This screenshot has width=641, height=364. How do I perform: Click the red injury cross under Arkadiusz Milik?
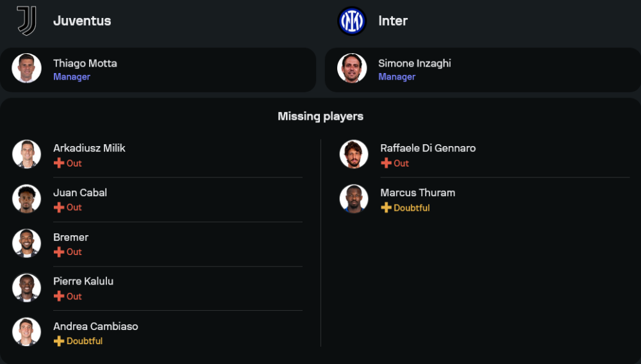pyautogui.click(x=59, y=163)
